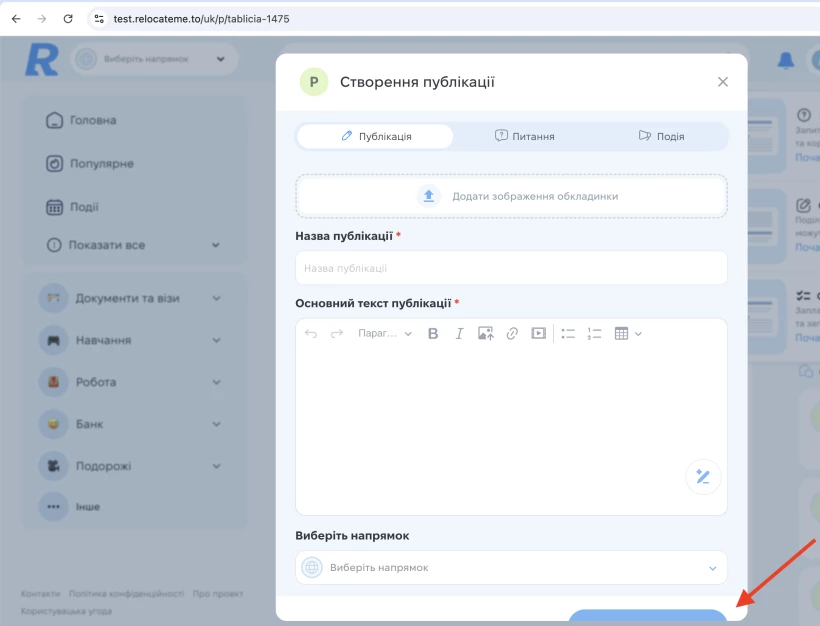Insert an image via editor toolbar
This screenshot has height=626, width=820.
click(x=485, y=334)
